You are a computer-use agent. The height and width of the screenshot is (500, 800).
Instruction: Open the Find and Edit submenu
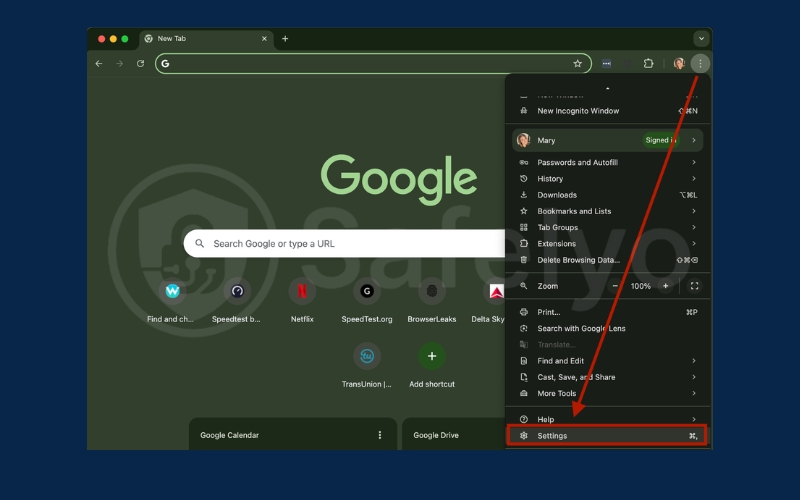coord(607,361)
